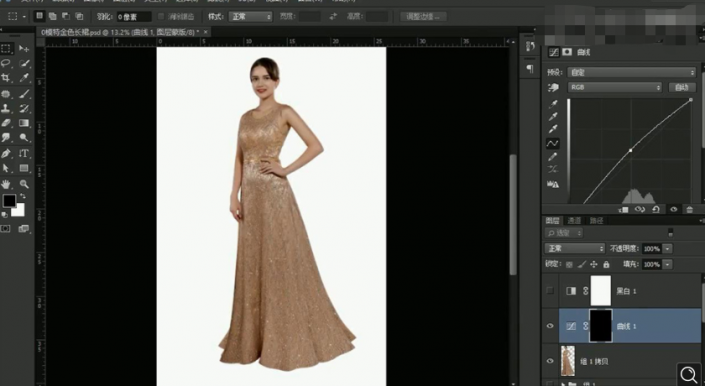
Task: Switch to the 路径 paths tab
Action: click(x=597, y=221)
